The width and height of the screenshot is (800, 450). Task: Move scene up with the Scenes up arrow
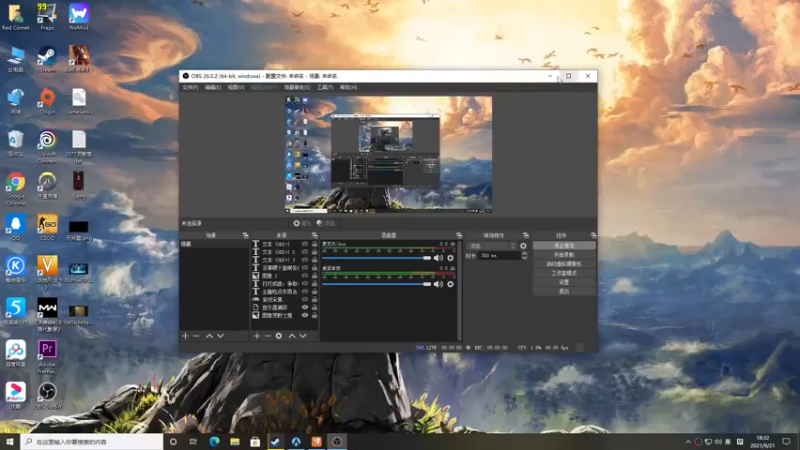click(209, 336)
